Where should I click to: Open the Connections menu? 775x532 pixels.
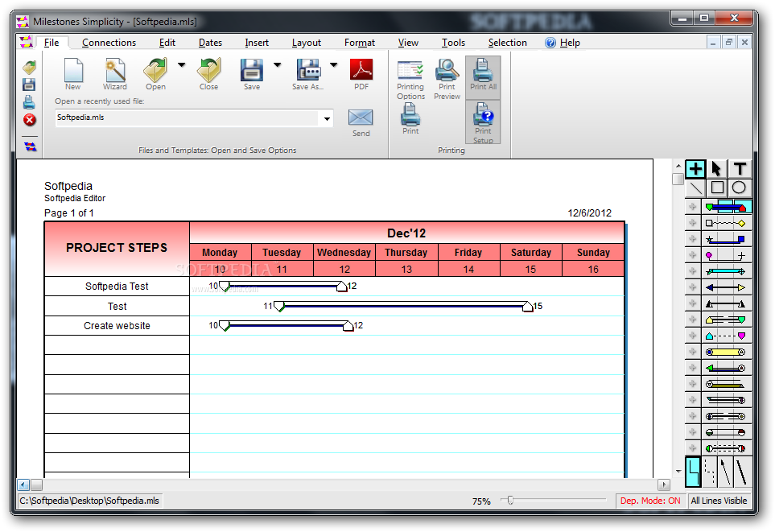point(109,43)
